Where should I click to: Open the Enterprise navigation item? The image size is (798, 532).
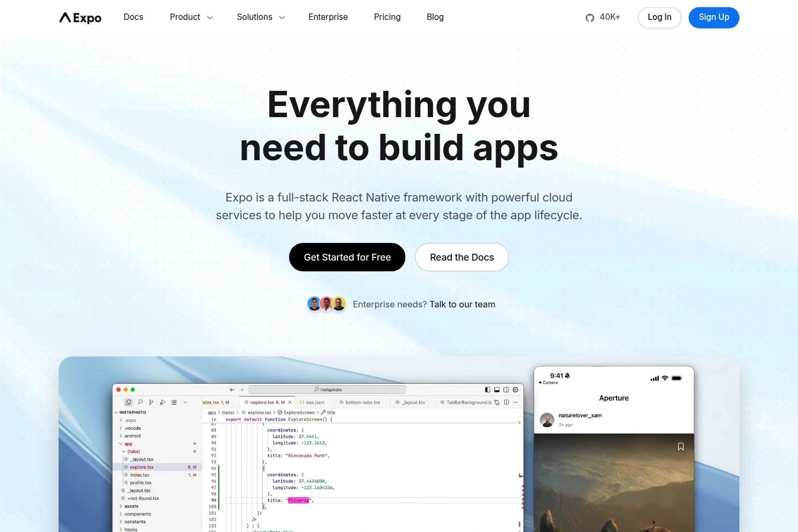click(328, 17)
